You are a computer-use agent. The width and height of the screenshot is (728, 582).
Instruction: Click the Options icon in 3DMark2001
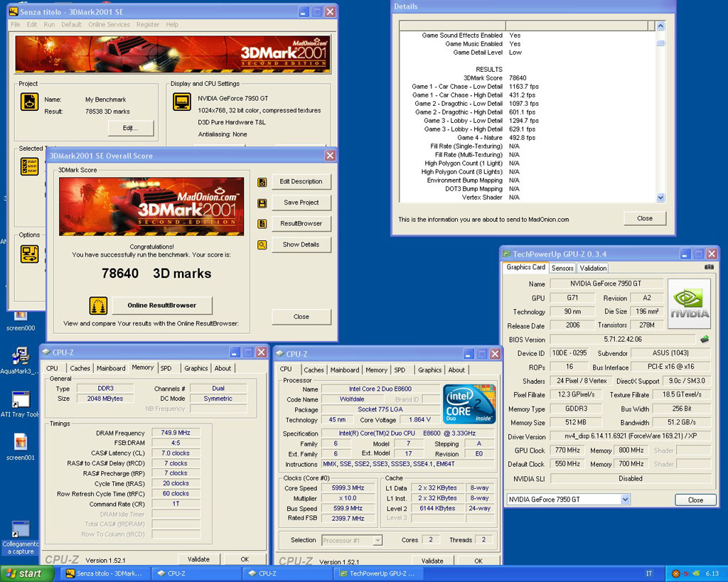click(29, 254)
